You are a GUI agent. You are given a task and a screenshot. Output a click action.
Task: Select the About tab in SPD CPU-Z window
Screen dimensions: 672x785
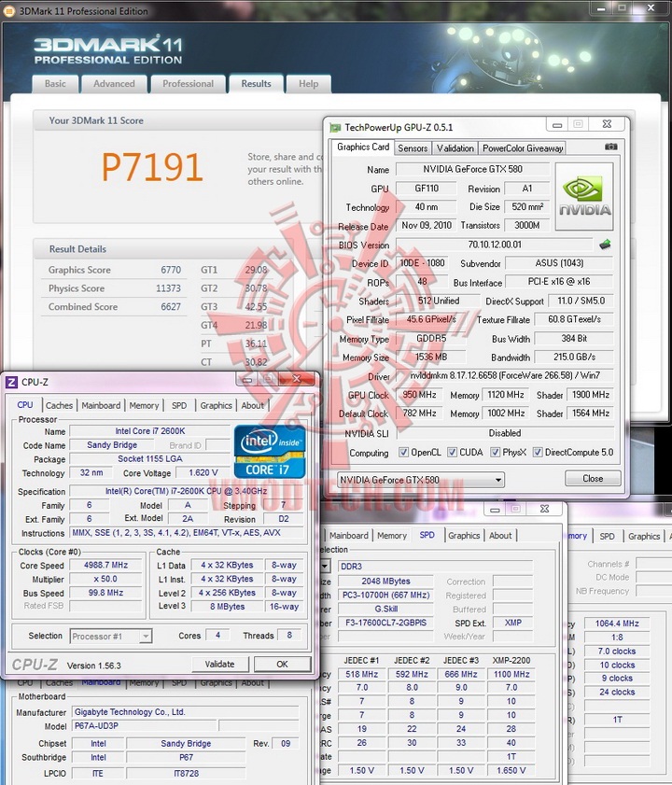[500, 536]
